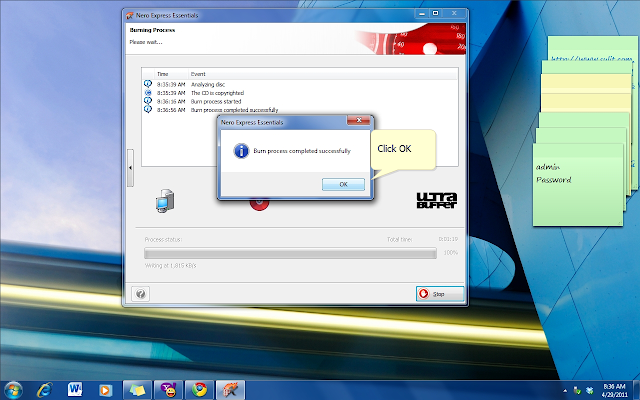Screen dimensions: 640x400
Task: Click the process status progress bar
Action: [x=290, y=253]
